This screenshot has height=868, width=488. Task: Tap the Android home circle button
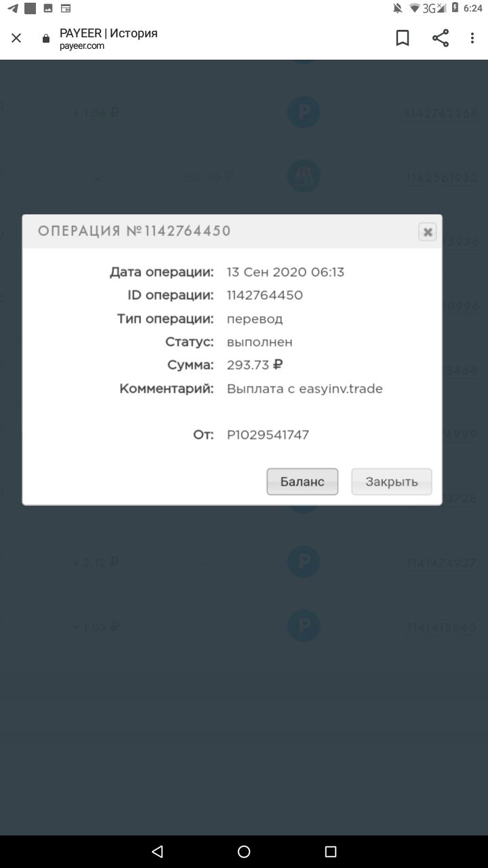[x=244, y=851]
